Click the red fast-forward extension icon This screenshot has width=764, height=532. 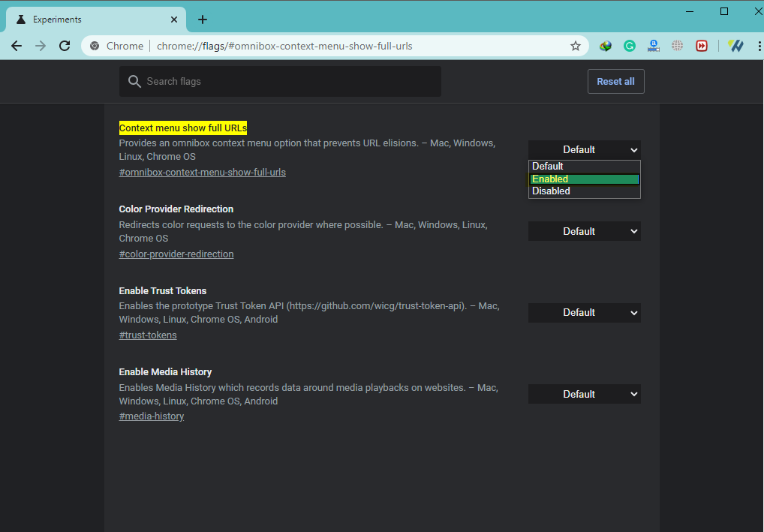point(702,46)
